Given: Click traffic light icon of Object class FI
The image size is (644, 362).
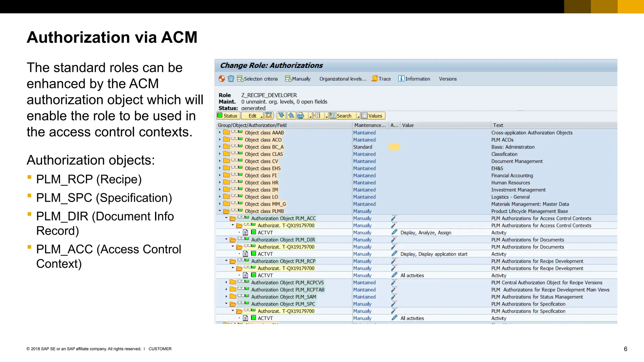Looking at the screenshot, I should [236, 175].
